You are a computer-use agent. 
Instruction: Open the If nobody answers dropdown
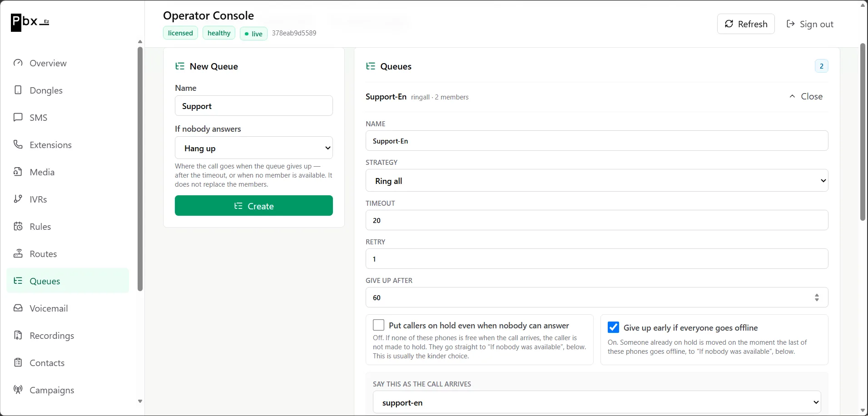[254, 148]
